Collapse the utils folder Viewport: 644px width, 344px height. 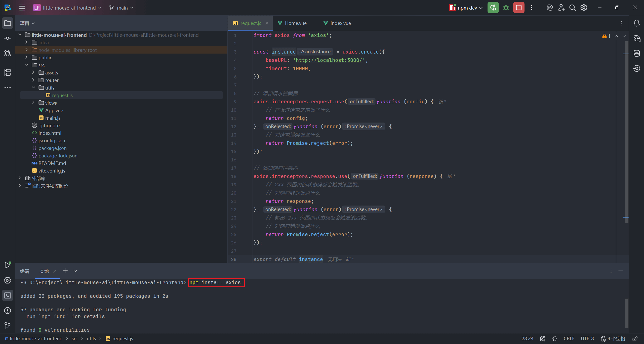pos(33,88)
